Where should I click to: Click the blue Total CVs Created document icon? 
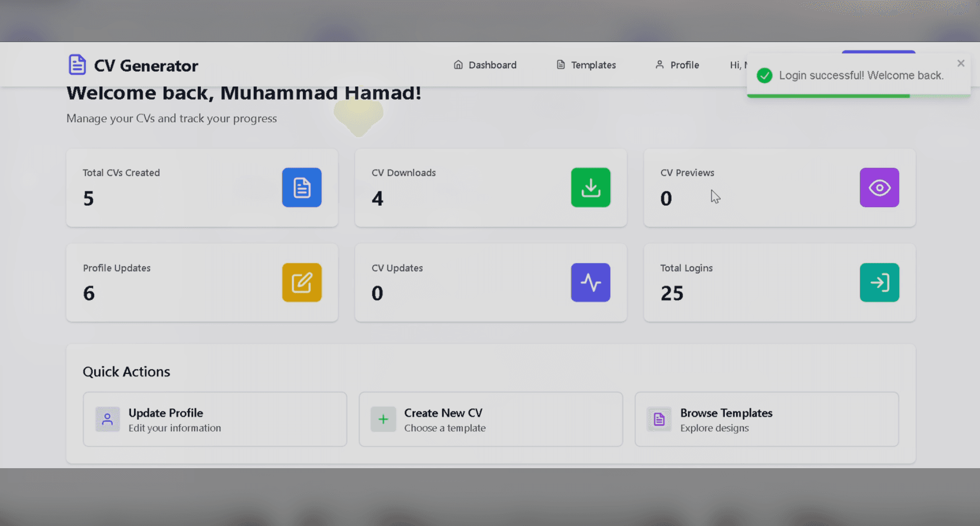pyautogui.click(x=302, y=187)
